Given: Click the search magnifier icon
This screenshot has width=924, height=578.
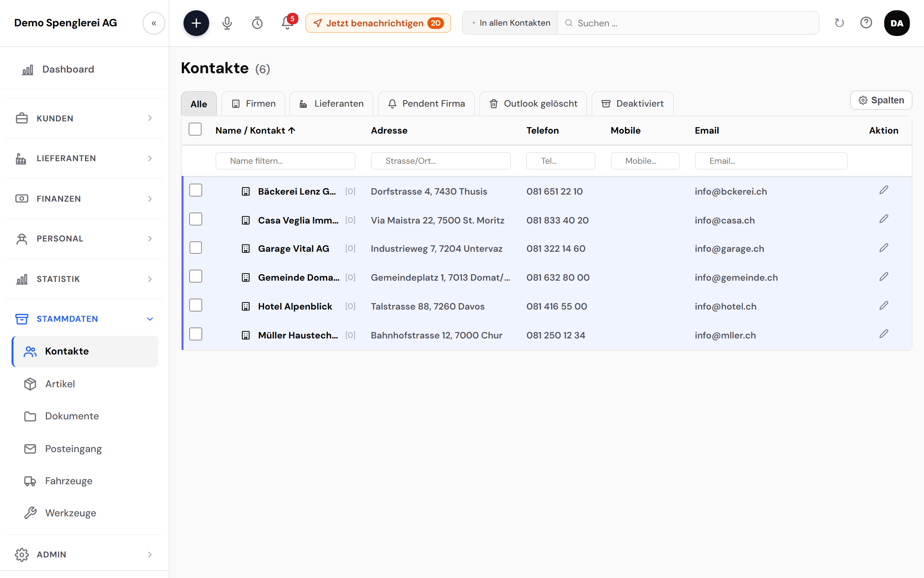Looking at the screenshot, I should [569, 23].
